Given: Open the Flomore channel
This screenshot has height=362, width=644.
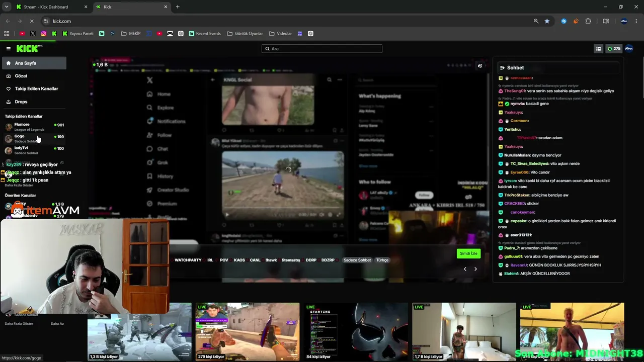Looking at the screenshot, I should point(34,127).
